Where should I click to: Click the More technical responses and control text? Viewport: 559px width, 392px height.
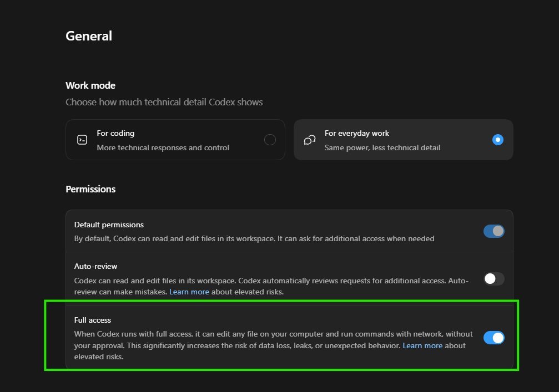pyautogui.click(x=163, y=147)
